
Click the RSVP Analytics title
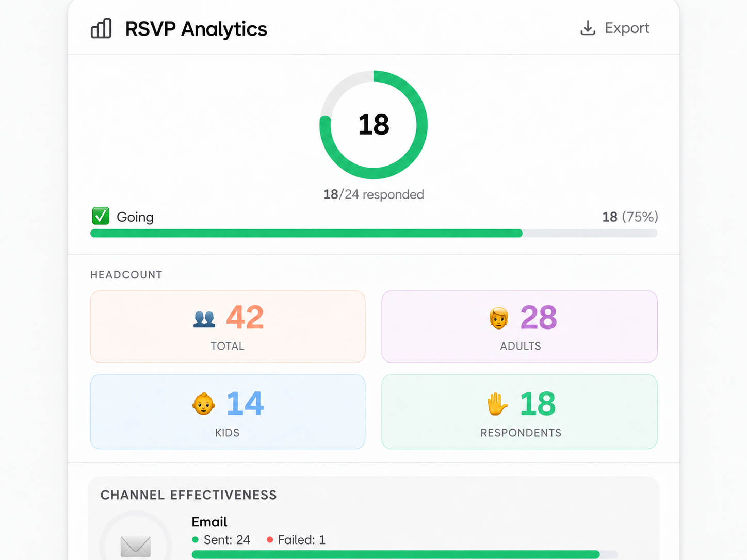196,29
